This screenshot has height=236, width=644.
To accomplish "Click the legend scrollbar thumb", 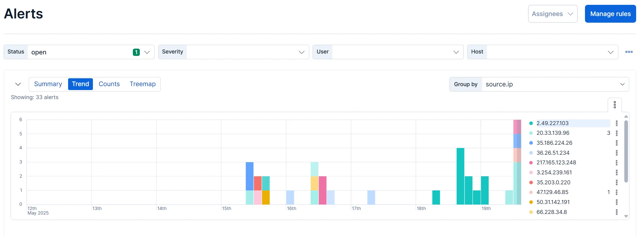I will (626, 151).
